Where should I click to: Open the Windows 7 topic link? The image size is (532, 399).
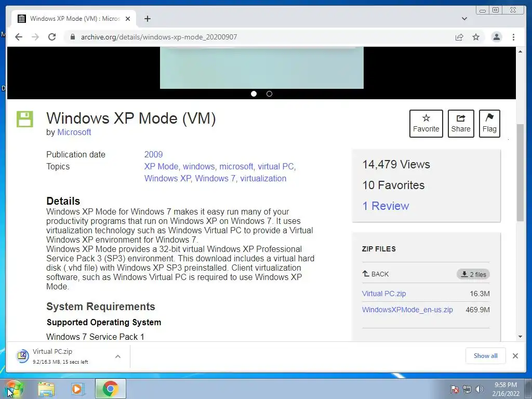(x=215, y=179)
